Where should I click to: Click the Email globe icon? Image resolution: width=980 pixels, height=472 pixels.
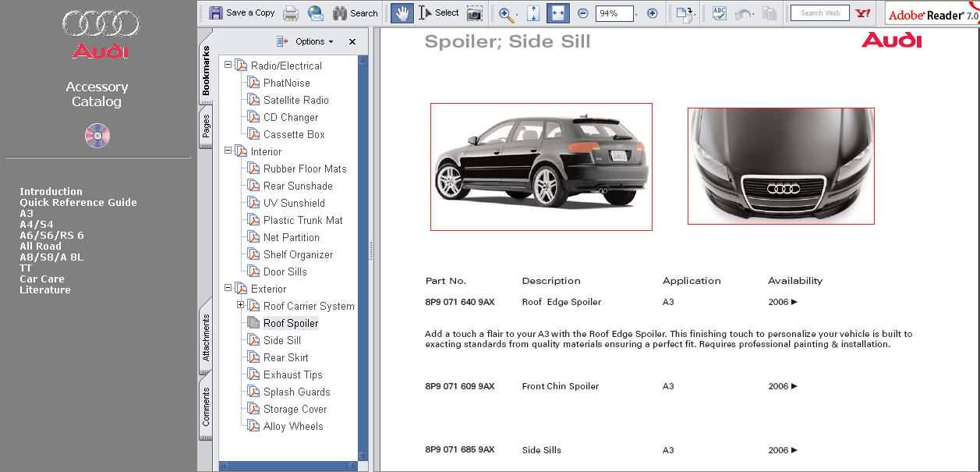(x=315, y=13)
